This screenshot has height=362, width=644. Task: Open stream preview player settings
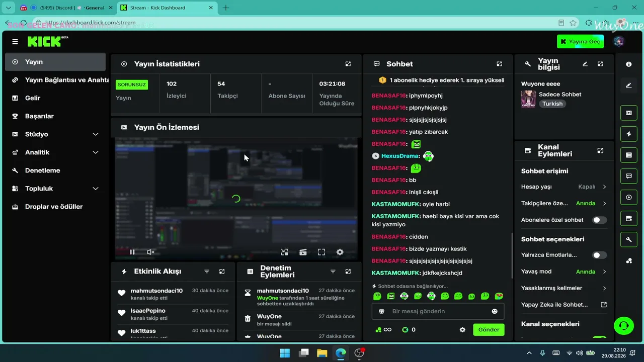click(x=340, y=252)
